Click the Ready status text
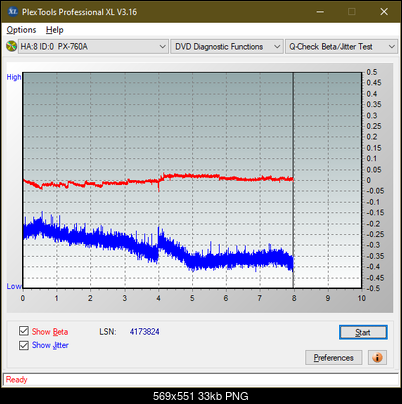402x404 pixels. [16, 379]
